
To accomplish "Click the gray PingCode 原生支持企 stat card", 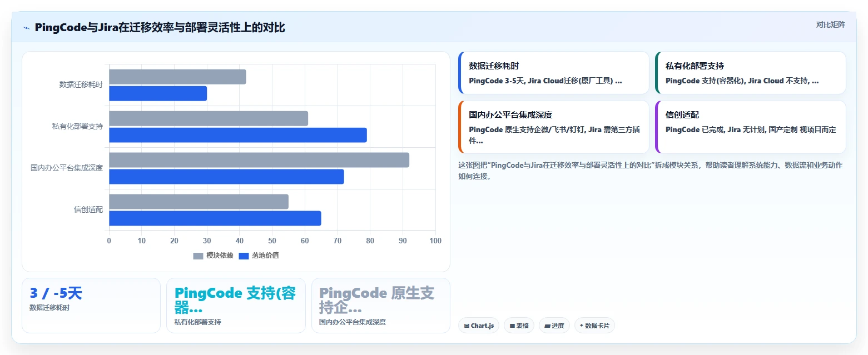I will (381, 306).
